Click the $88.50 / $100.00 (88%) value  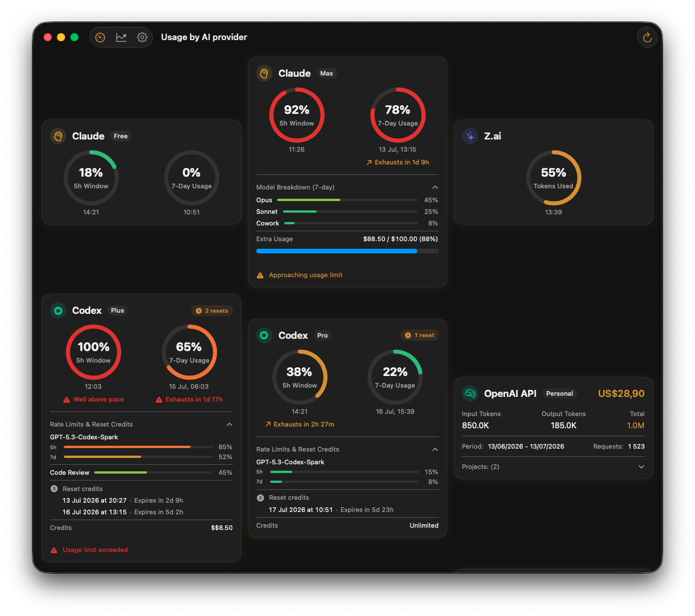point(400,239)
